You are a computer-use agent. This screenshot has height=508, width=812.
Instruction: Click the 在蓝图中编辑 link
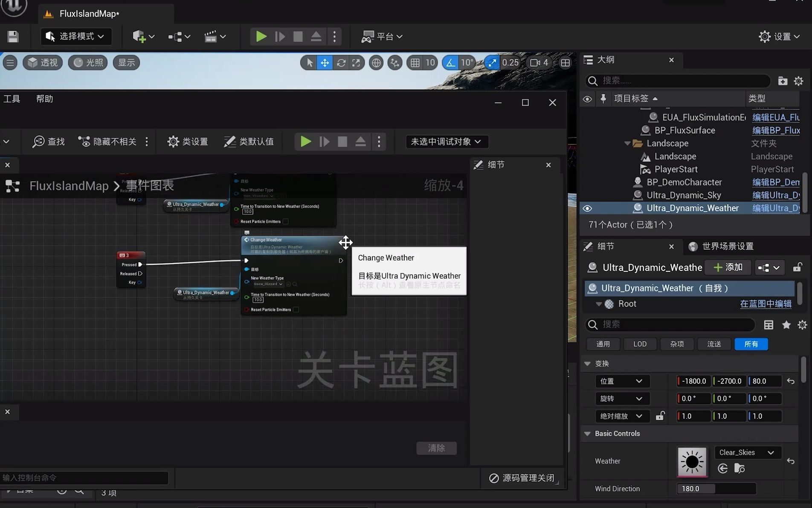(x=766, y=304)
